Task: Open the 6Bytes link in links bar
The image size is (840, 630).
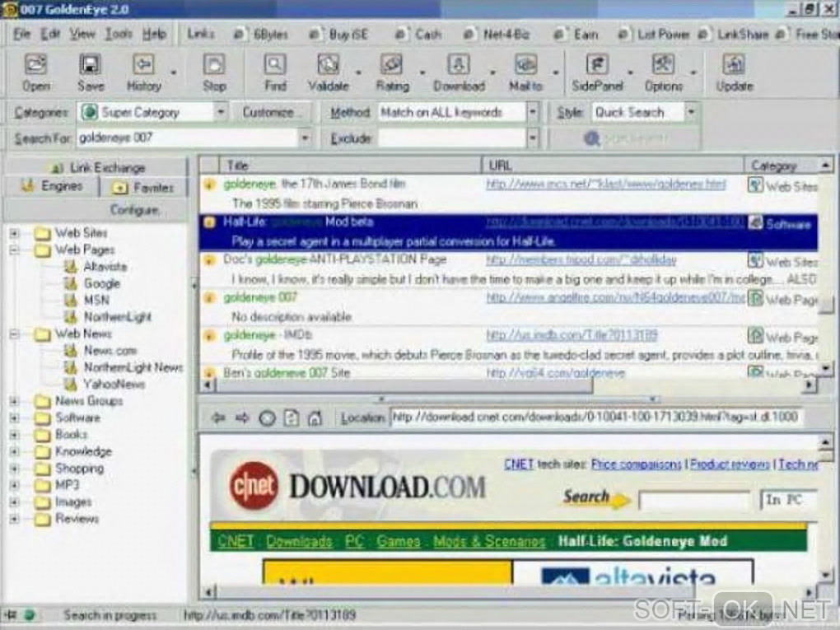Action: pos(261,35)
